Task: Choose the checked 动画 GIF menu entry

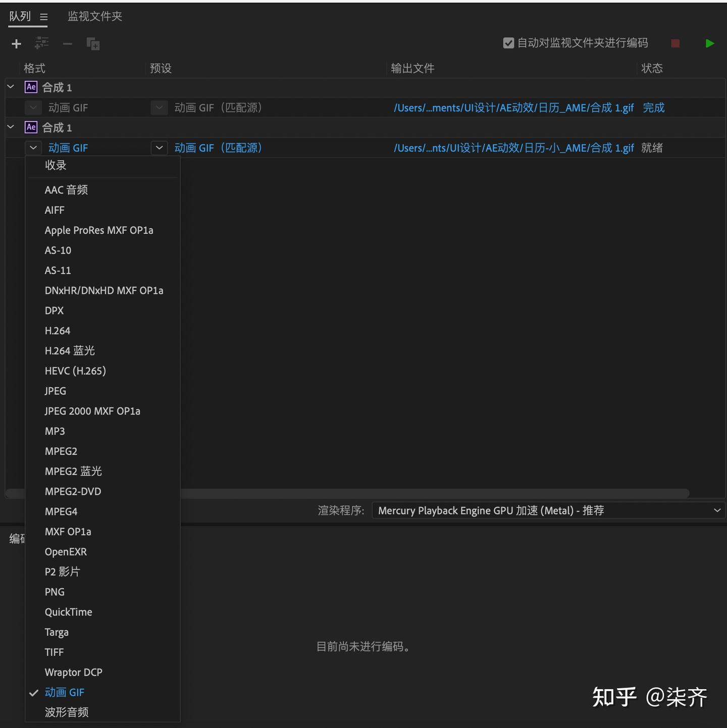Action: tap(103, 693)
